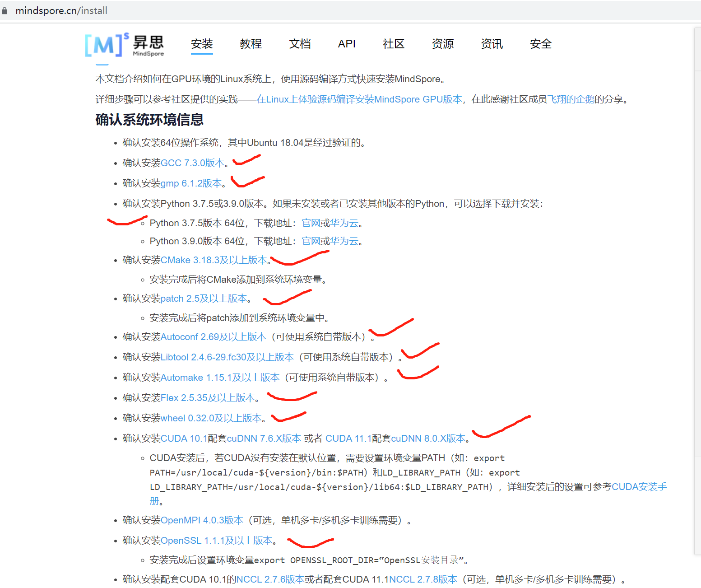Viewport: 701px width, 588px height.
Task: Follow the wheel 0.32.0及以上版本 link
Action: [211, 418]
